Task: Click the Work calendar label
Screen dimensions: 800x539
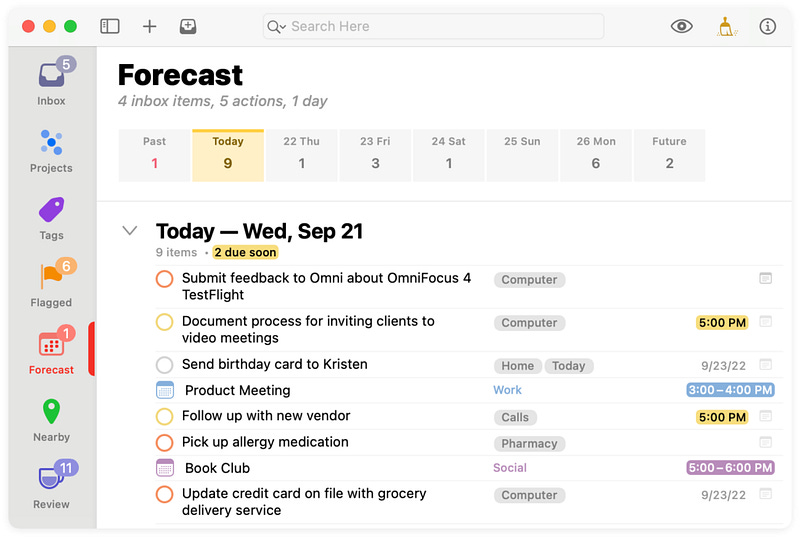Action: click(x=507, y=390)
